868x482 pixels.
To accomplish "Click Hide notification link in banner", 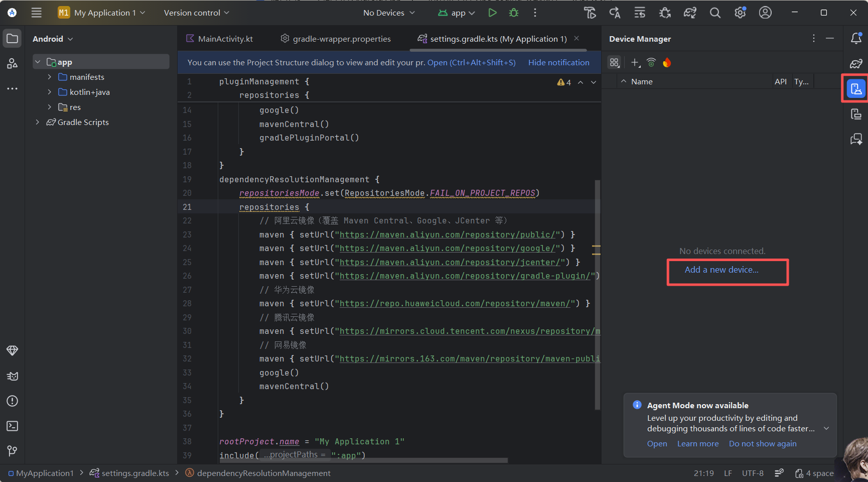I will pos(558,62).
